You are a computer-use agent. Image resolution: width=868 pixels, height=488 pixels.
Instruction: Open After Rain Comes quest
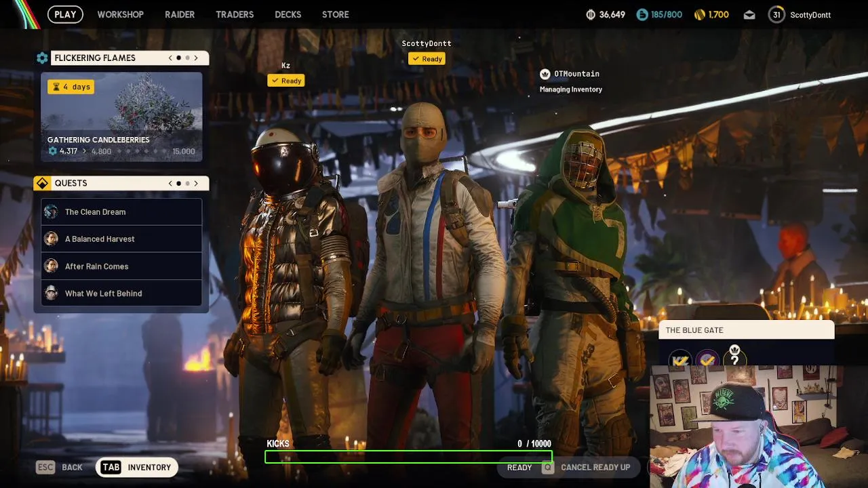point(121,266)
